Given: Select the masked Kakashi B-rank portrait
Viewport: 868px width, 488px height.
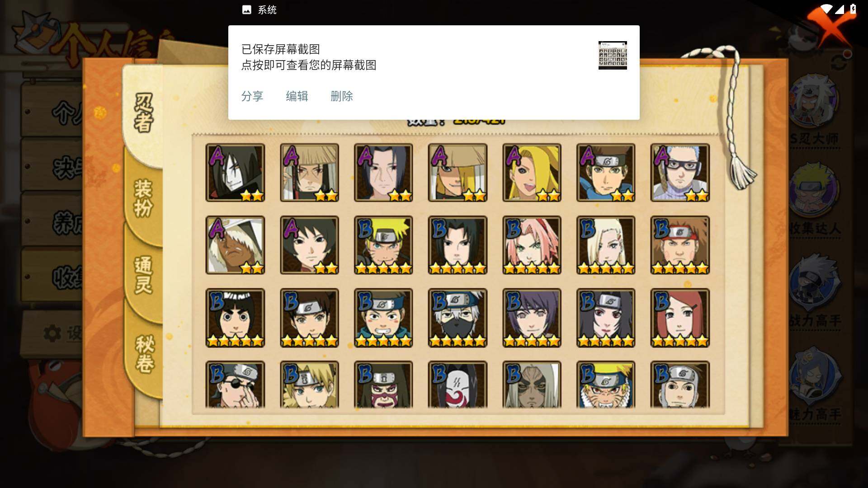Looking at the screenshot, I should (x=458, y=318).
